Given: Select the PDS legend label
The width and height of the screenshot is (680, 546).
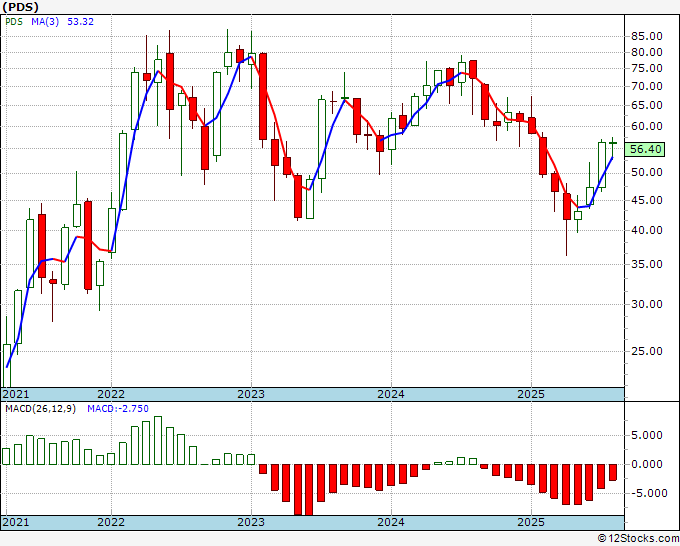Looking at the screenshot, I should [14, 22].
